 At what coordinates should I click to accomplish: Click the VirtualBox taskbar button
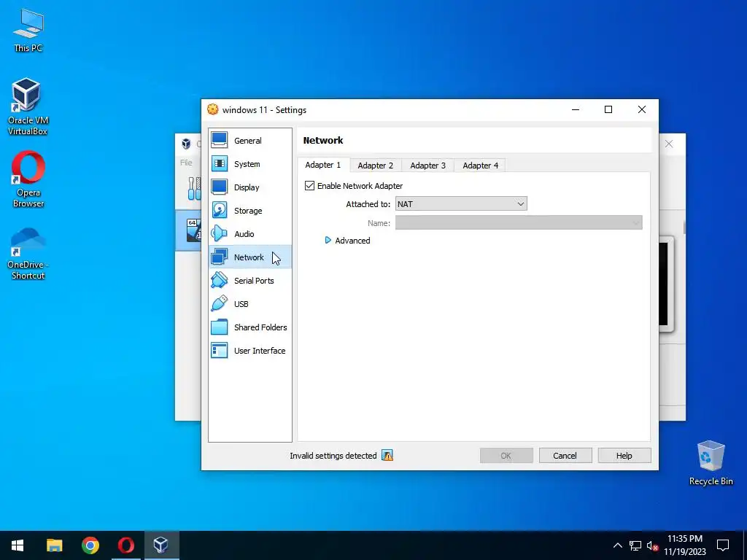point(161,545)
